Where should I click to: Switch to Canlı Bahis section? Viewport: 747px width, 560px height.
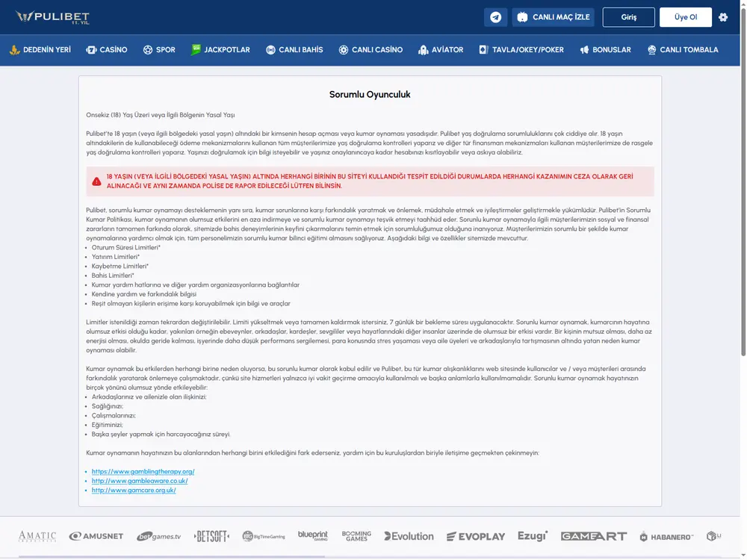coord(294,49)
